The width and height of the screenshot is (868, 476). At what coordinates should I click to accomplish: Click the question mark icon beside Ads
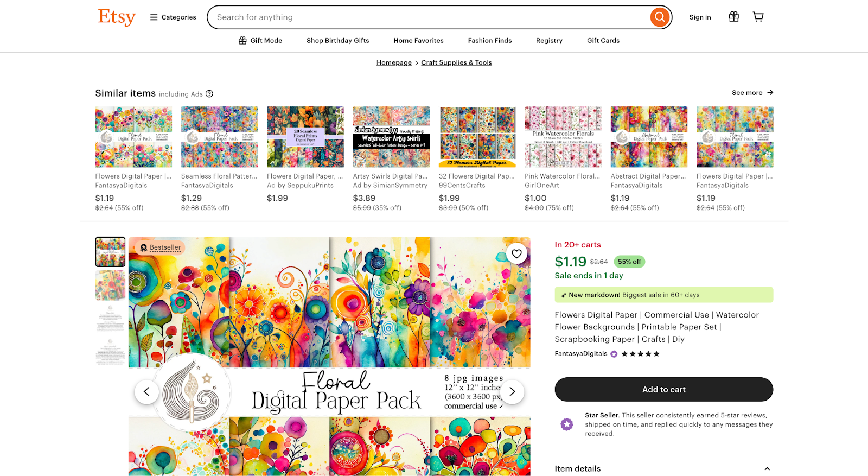pyautogui.click(x=209, y=94)
